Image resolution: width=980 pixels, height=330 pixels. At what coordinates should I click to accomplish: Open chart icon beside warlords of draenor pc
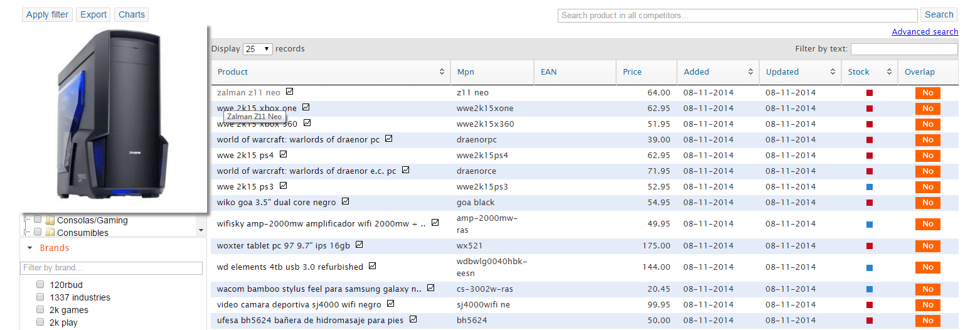coord(388,139)
